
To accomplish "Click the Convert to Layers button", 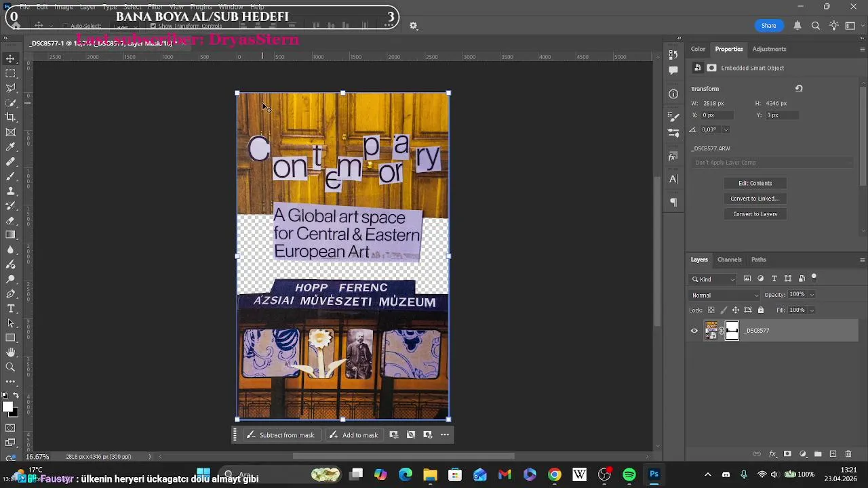I will (755, 214).
